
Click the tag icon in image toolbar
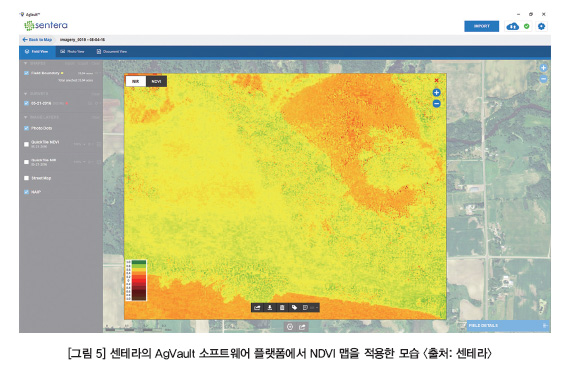294,308
